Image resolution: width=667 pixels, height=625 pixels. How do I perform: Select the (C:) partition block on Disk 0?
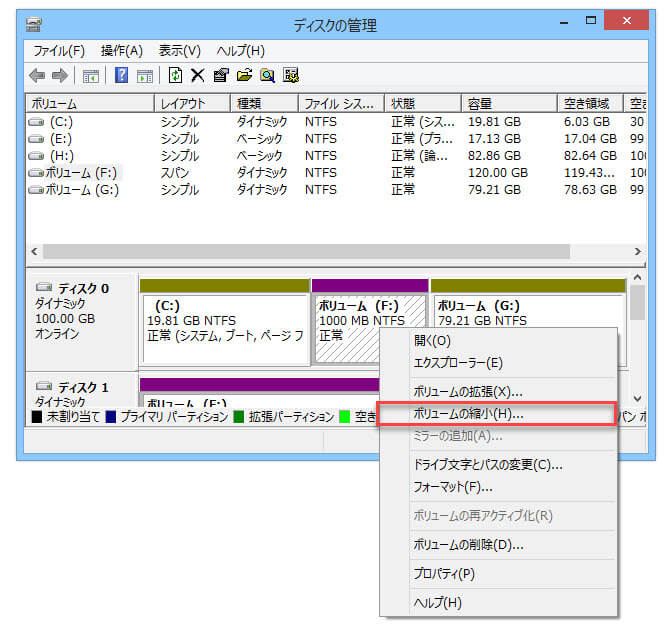coord(225,320)
